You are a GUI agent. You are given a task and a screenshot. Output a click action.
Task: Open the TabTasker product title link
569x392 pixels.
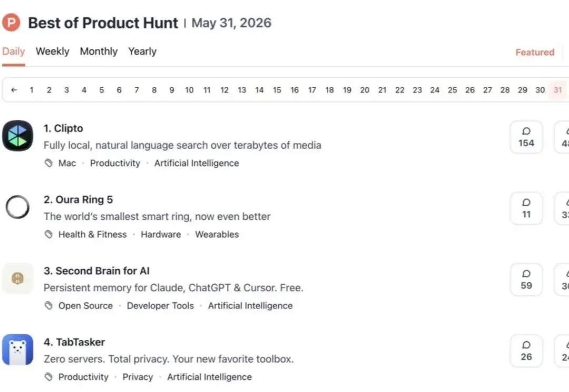point(74,342)
